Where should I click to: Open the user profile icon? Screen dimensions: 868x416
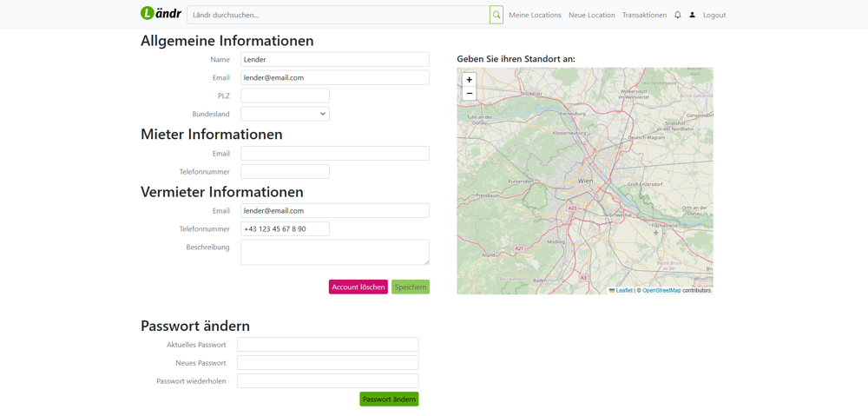(692, 15)
